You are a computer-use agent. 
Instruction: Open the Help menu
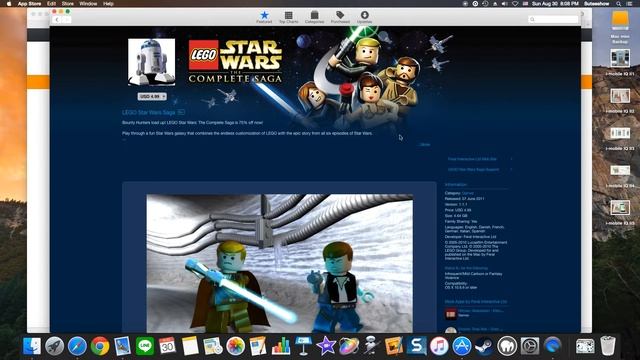(108, 4)
